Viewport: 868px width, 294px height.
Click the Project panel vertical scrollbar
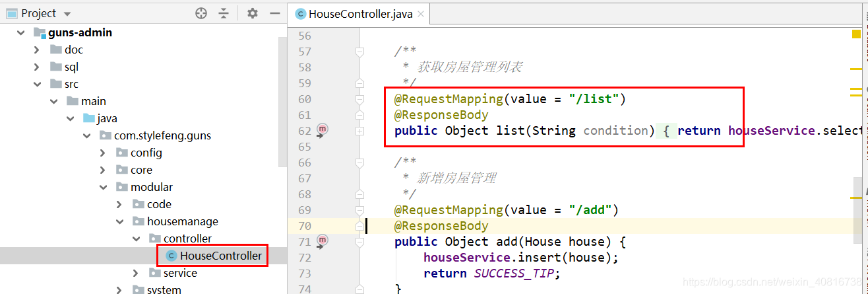[x=282, y=100]
